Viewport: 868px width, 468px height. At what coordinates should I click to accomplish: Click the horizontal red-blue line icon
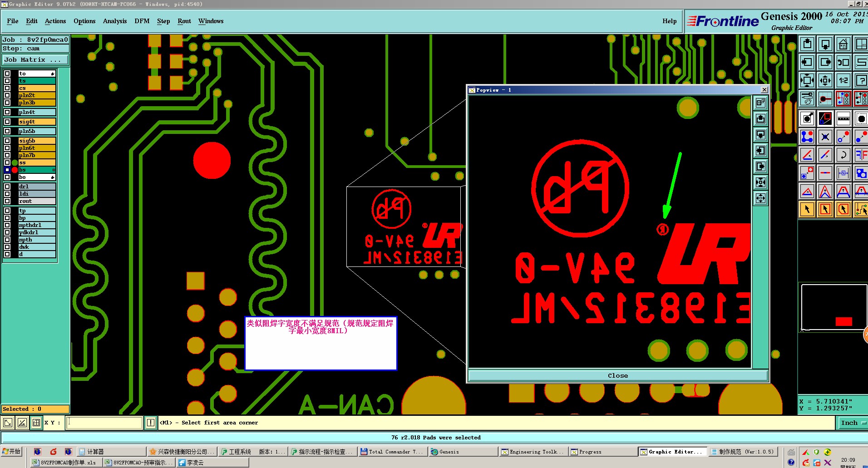pos(825,173)
